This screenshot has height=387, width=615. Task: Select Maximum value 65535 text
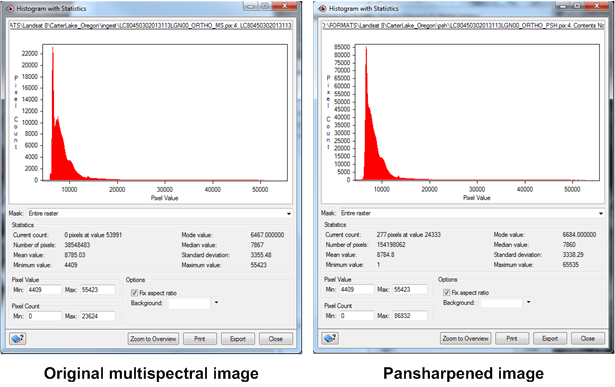571,265
